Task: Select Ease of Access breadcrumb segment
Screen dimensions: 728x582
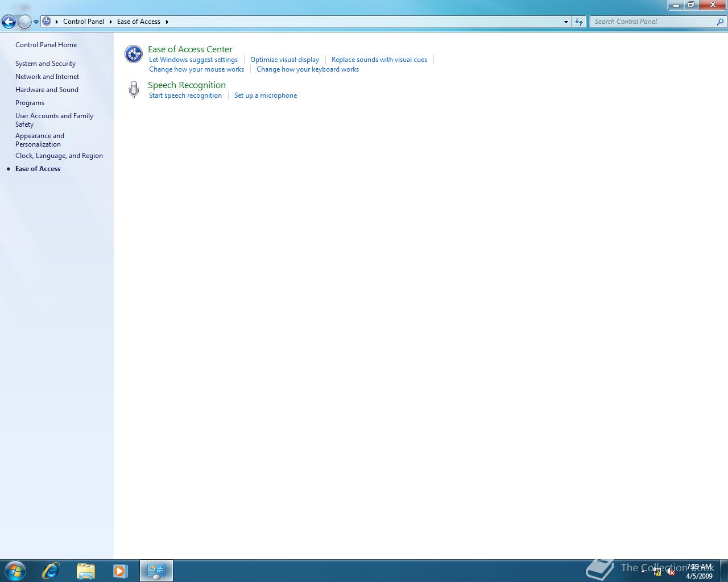Action: click(139, 22)
